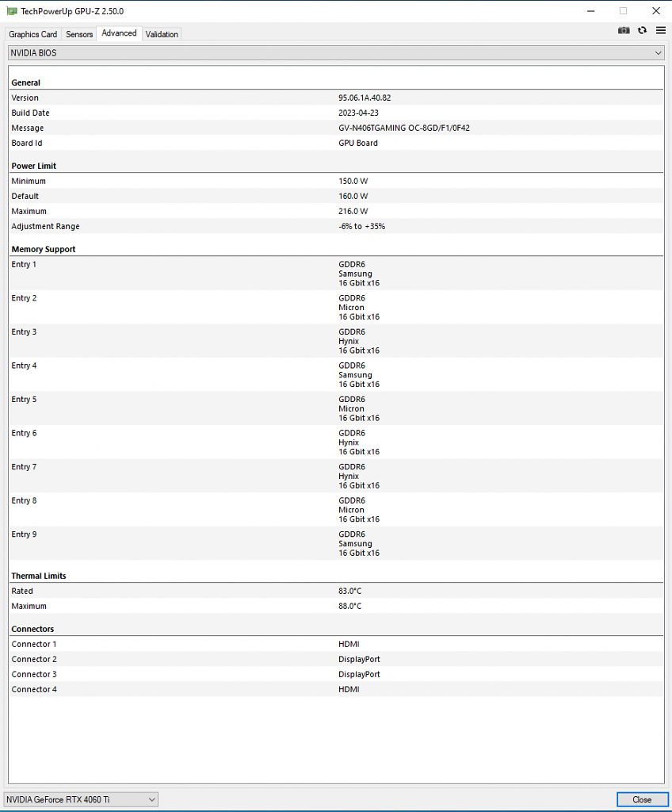Open the Validation tab
Viewport: 672px width, 812px height.
[x=162, y=34]
